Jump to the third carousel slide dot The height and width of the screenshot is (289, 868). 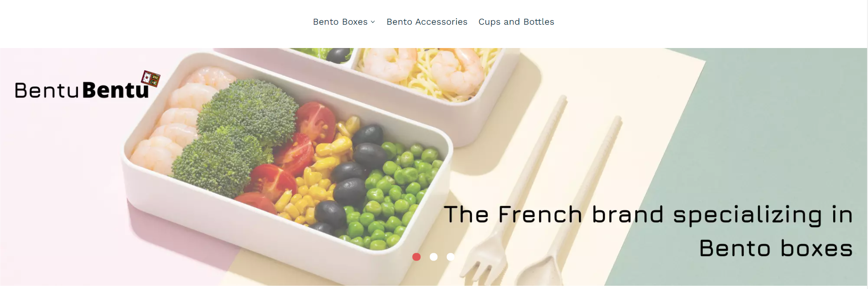tap(451, 257)
